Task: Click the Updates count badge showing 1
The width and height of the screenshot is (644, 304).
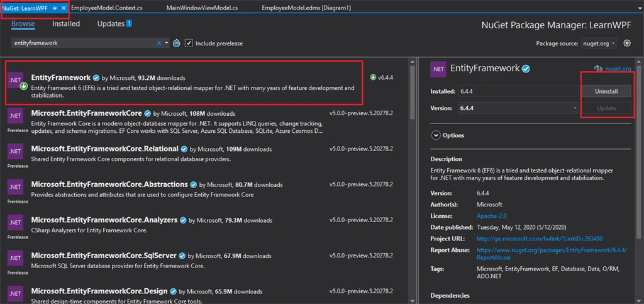Action: tap(128, 24)
